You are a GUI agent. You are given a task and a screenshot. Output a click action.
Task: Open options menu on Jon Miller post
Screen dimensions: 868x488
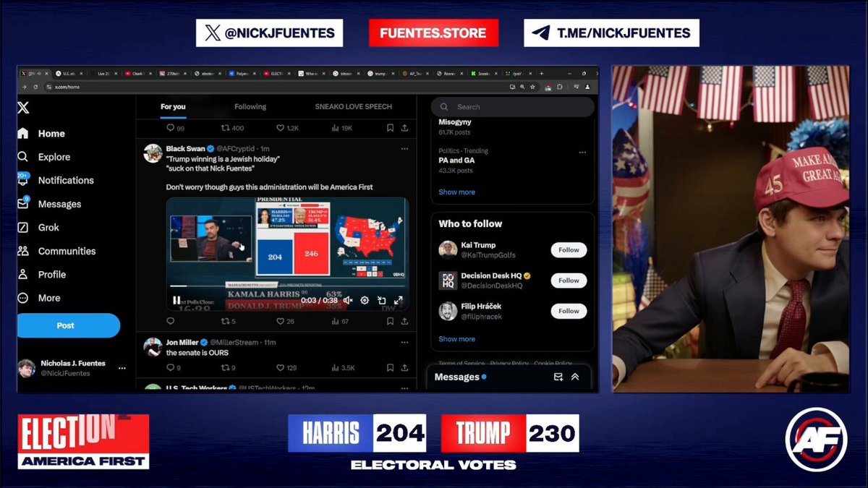[404, 342]
